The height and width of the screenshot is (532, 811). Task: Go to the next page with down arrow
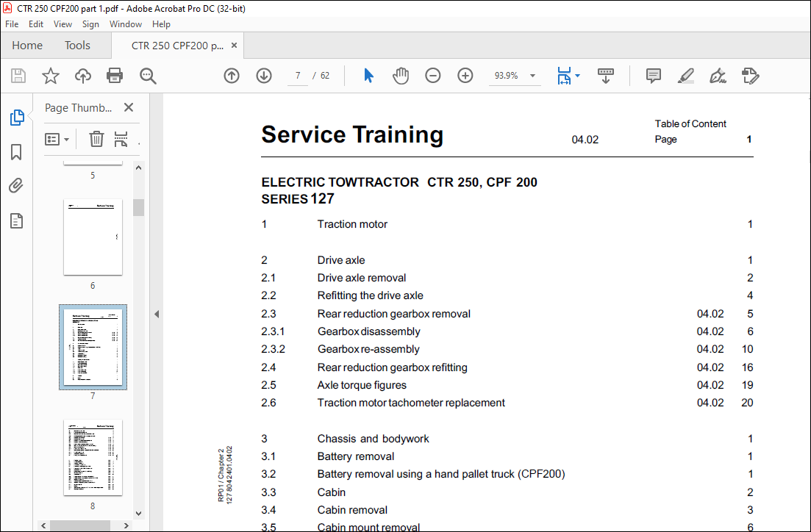click(264, 76)
